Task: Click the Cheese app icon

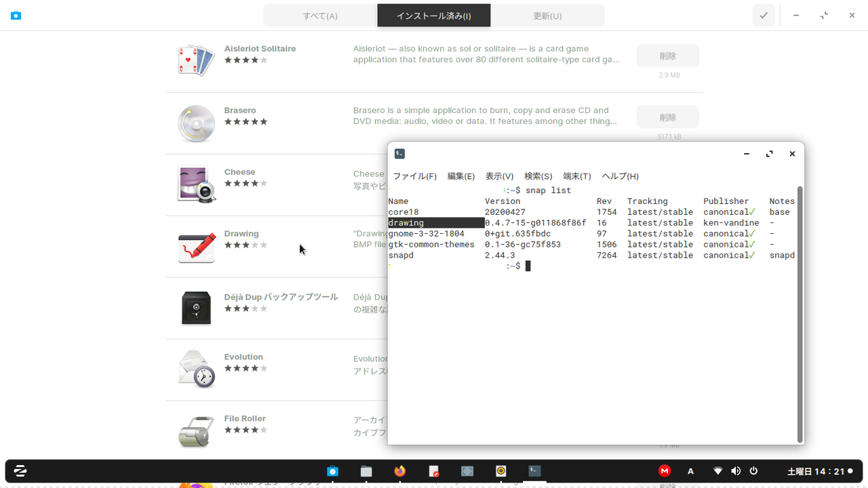Action: pos(196,184)
